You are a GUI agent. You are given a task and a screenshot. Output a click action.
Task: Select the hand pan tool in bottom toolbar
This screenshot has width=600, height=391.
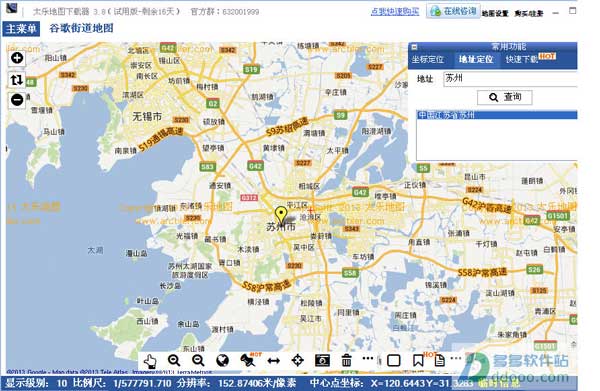[x=150, y=361]
